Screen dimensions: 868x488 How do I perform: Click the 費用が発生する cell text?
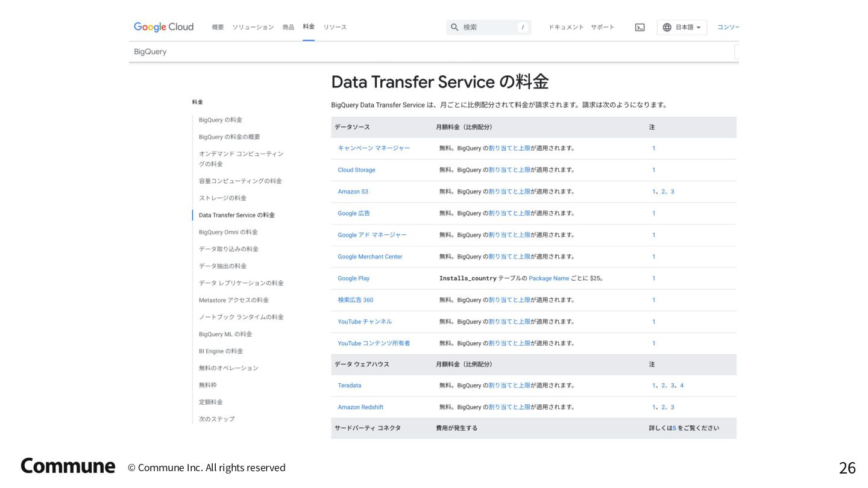[456, 428]
